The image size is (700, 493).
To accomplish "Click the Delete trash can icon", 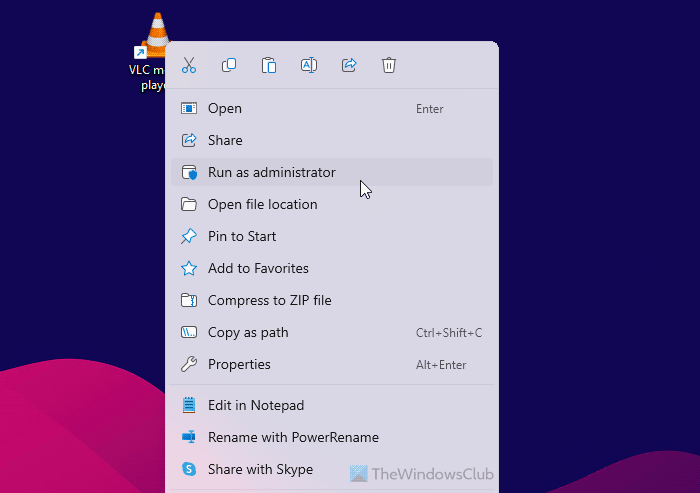I will 389,65.
